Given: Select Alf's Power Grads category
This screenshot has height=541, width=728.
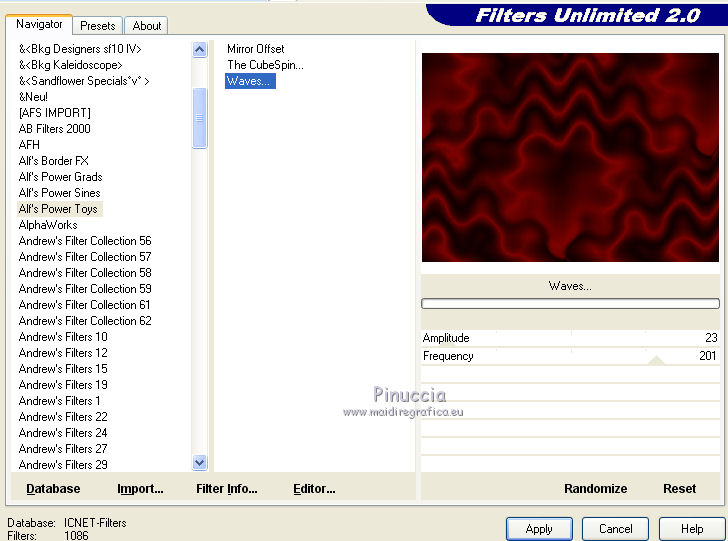Looking at the screenshot, I should (60, 177).
